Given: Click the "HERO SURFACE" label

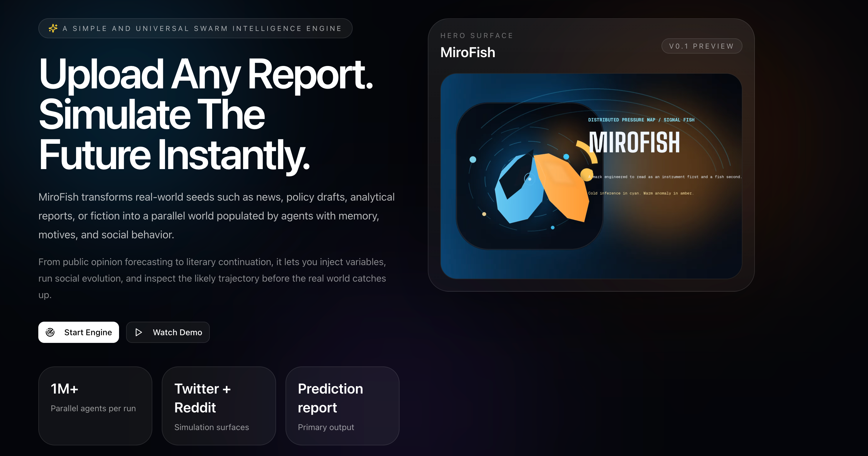Looking at the screenshot, I should (x=477, y=36).
